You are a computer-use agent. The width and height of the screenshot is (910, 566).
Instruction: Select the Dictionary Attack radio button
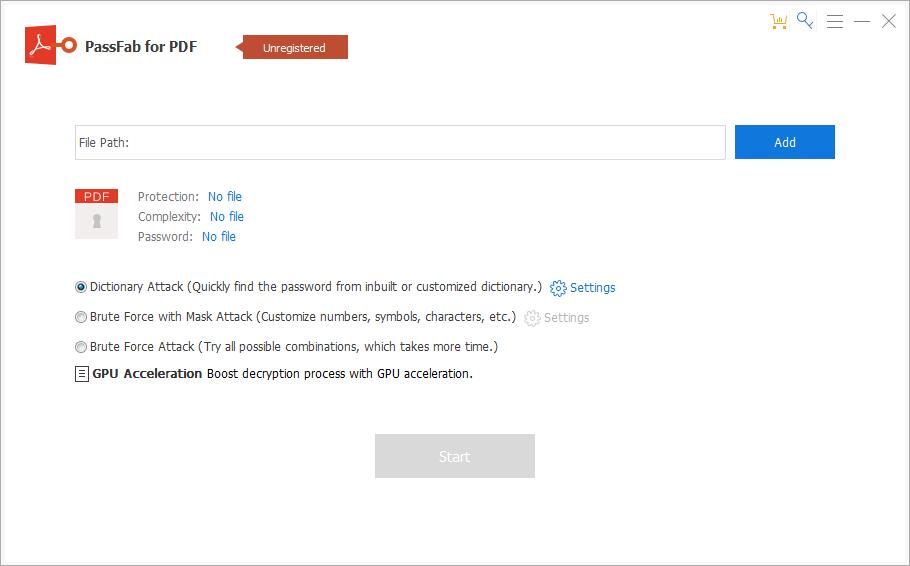[81, 287]
